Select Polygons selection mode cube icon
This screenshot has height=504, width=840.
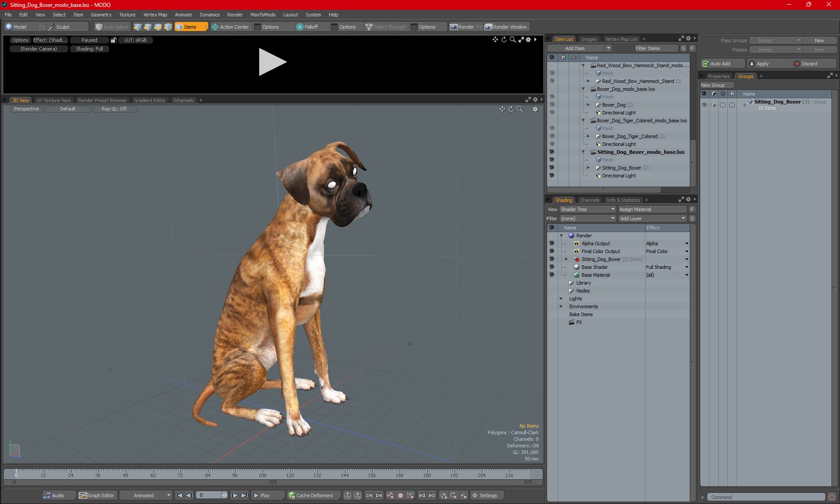coord(158,27)
